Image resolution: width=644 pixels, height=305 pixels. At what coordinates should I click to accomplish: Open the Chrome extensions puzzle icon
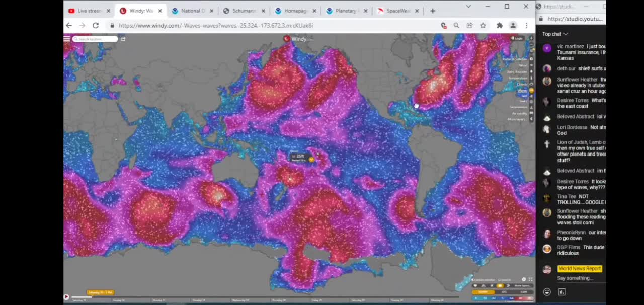[500, 25]
